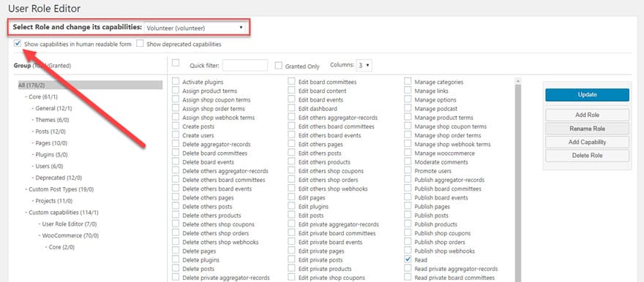This screenshot has height=282, width=644.
Task: Check the Publish pages capability
Action: point(408,206)
